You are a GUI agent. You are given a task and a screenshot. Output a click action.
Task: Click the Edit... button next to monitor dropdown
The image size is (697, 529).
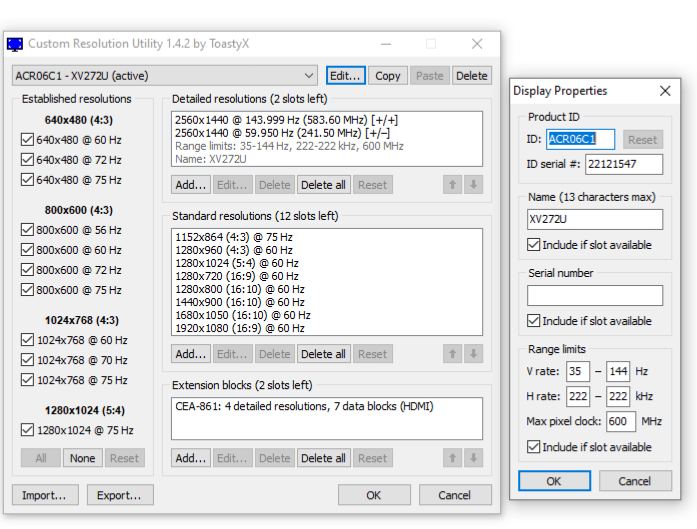point(345,76)
